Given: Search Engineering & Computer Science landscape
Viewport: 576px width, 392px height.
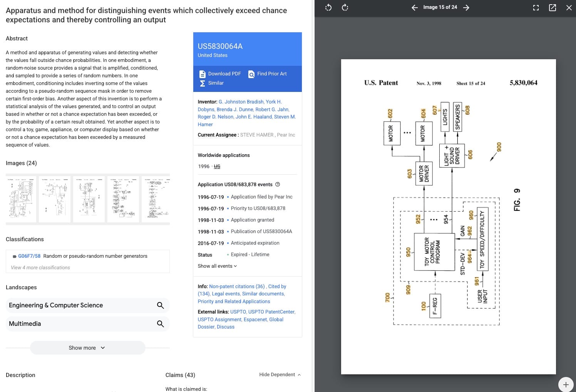Looking at the screenshot, I should [x=161, y=305].
